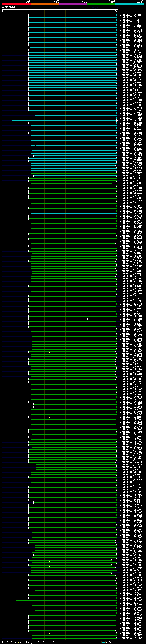Select the UniRef100_C4WTY5 entry
This screenshot has width=146, height=644.
[x=131, y=339]
